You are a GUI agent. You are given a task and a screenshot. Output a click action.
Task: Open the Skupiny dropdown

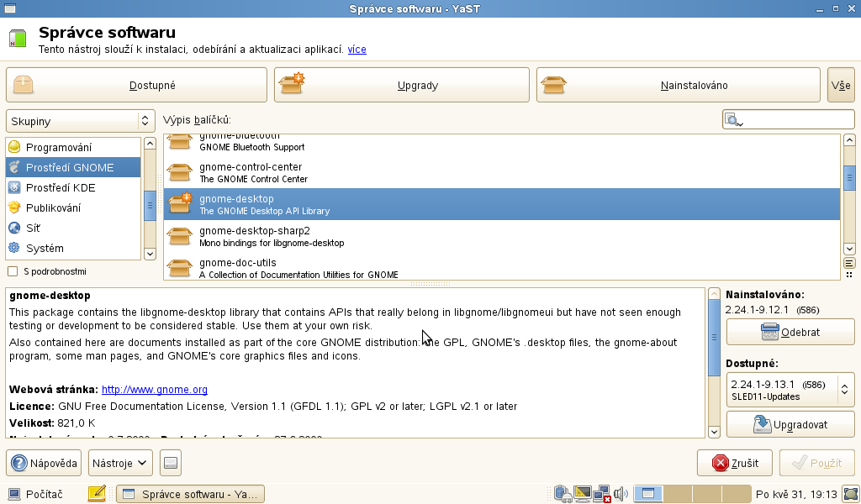[80, 121]
